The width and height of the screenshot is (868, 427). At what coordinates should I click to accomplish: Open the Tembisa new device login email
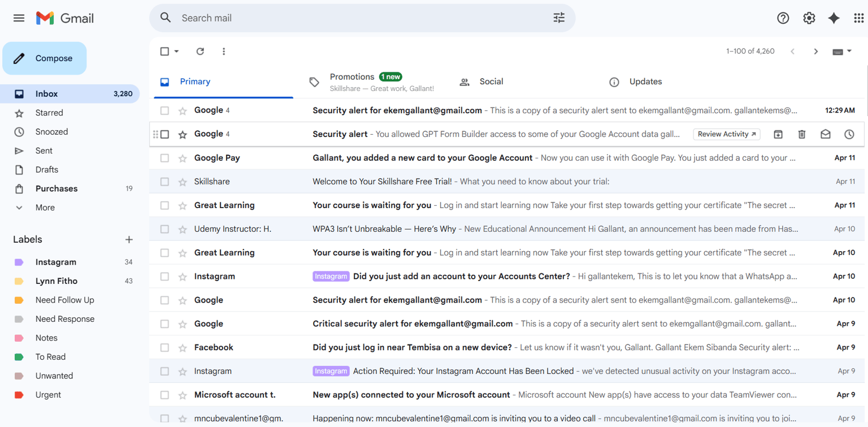click(x=507, y=348)
